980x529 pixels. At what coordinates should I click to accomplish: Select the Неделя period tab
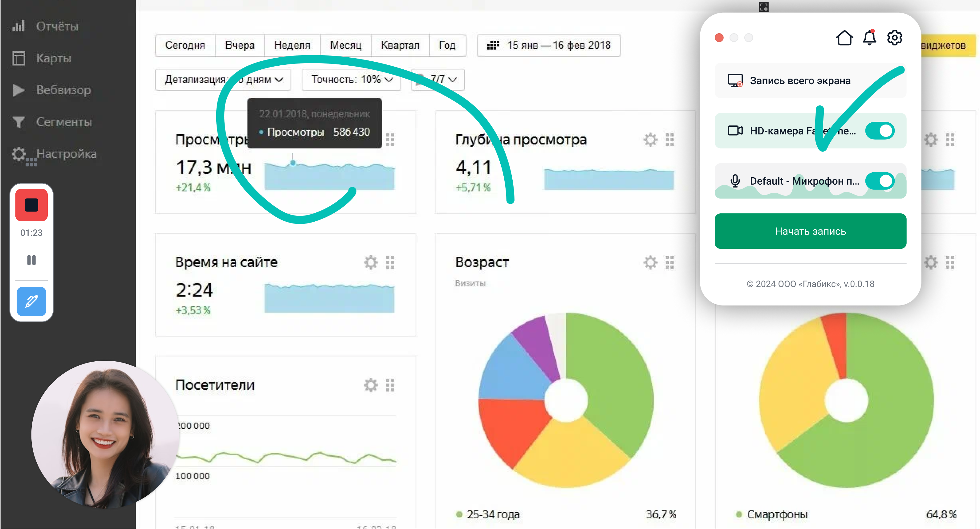click(x=292, y=45)
